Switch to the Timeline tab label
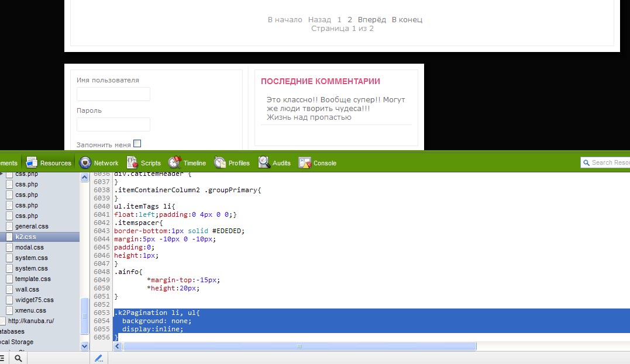Screen dimensions: 630x364 tap(194, 163)
